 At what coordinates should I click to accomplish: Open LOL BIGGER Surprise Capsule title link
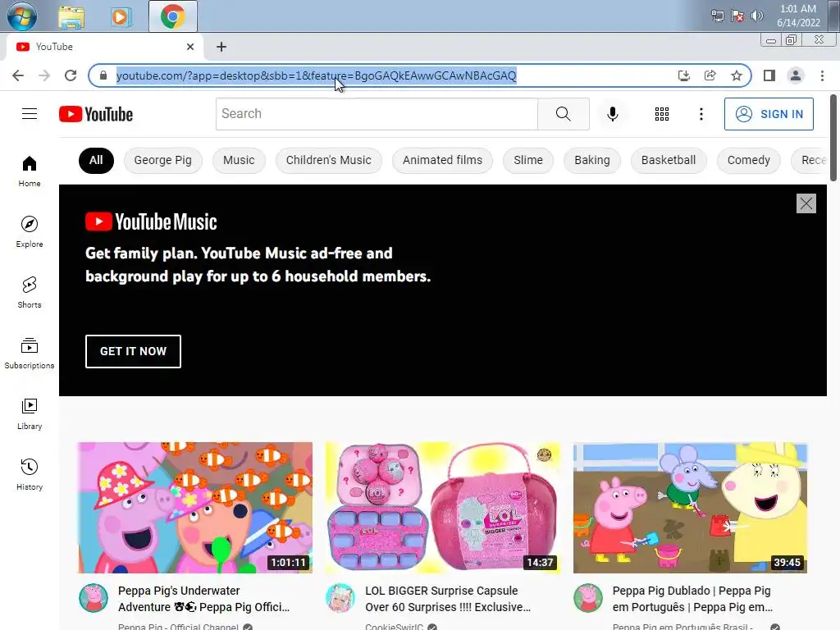pos(448,599)
